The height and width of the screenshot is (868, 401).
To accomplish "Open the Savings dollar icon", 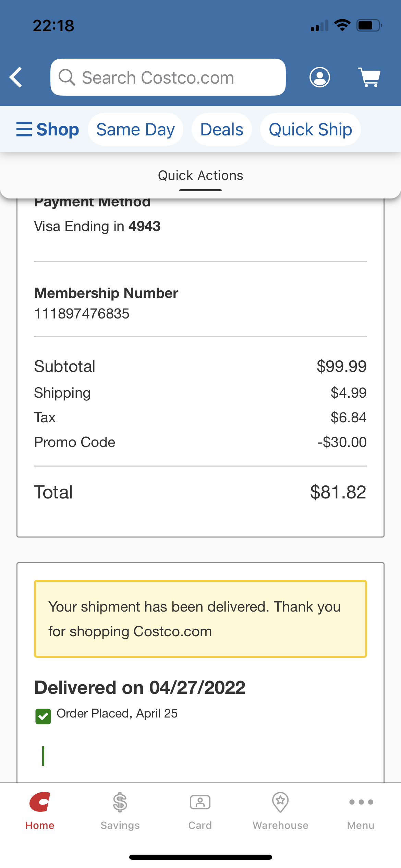I will coord(120,802).
